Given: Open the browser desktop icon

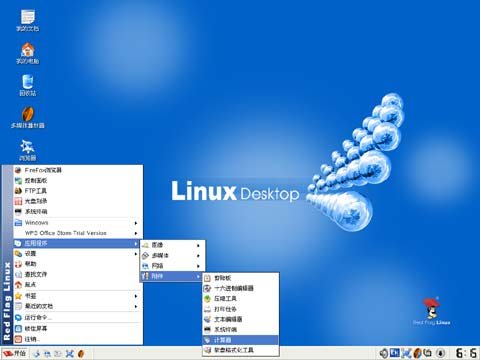Looking at the screenshot, I should (x=28, y=150).
